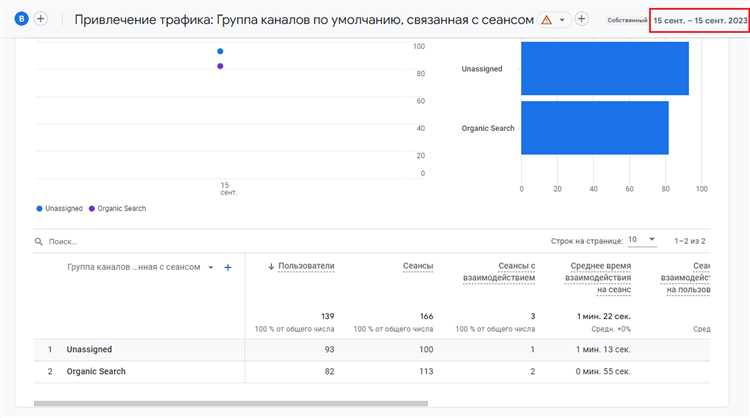
Task: Click the horizontal scrollbar under the table
Action: [x=231, y=404]
